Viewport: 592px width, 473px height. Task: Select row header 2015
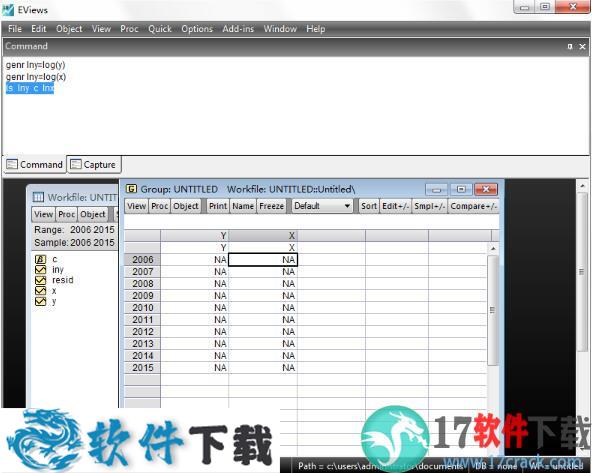coord(142,368)
